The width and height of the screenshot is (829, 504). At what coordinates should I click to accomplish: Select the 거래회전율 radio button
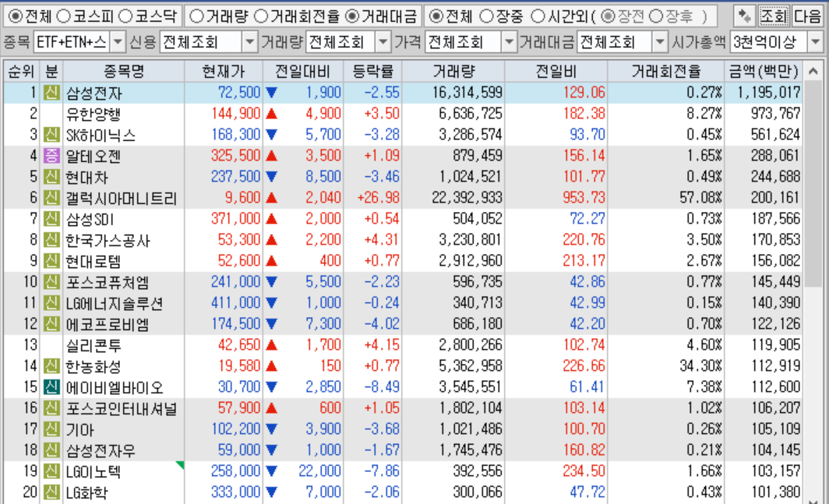[x=261, y=16]
